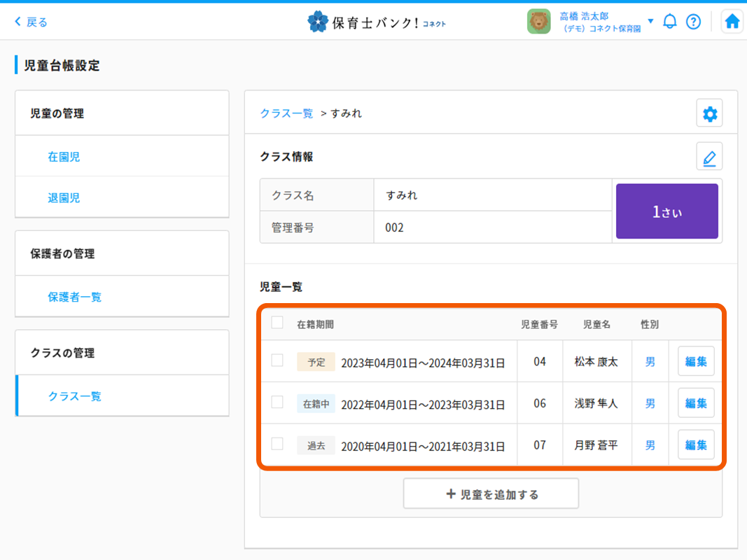
Task: Open 在園児 in sidebar menu
Action: pyautogui.click(x=64, y=157)
